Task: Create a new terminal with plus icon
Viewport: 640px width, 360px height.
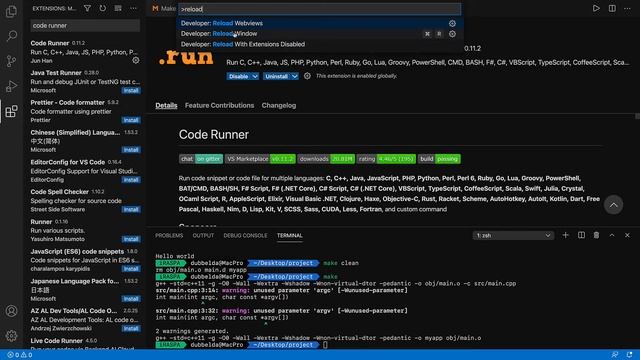Action: click(x=565, y=235)
